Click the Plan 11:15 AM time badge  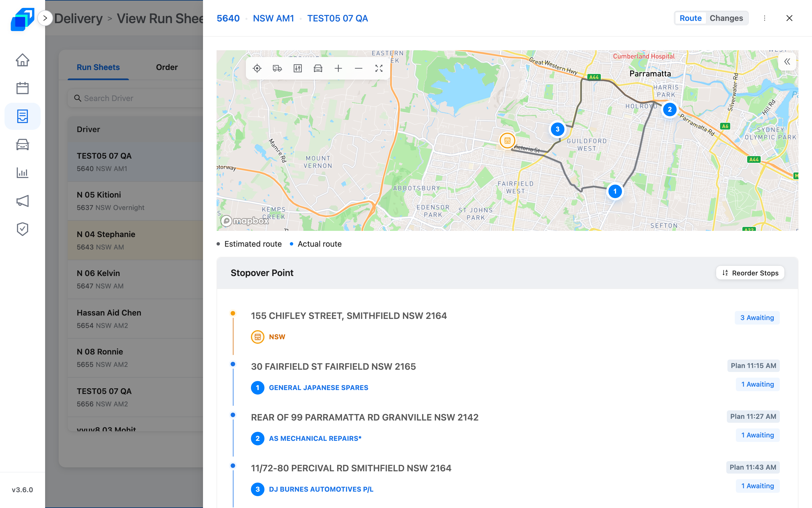pyautogui.click(x=753, y=365)
